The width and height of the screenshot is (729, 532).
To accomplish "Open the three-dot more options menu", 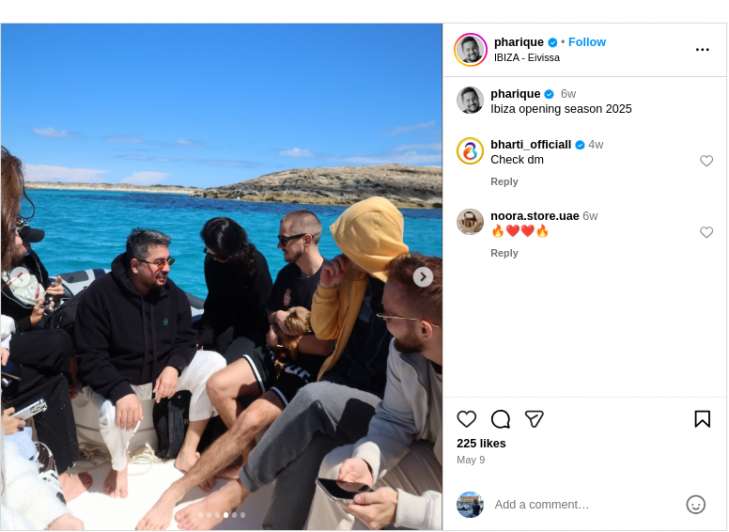I will pyautogui.click(x=702, y=50).
